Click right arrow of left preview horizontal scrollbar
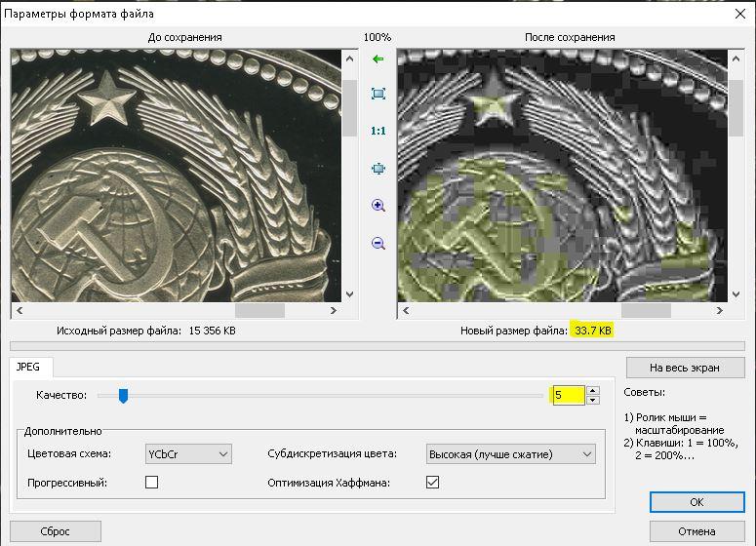Screen dimensions: 756x546 pos(334,310)
